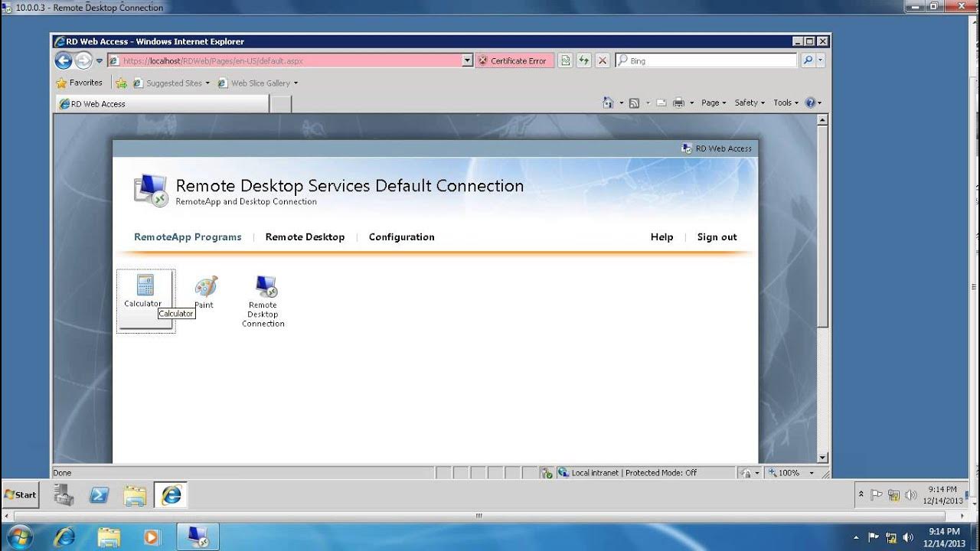Select Remote Desktop Connection on local taskbar
The width and height of the screenshot is (980, 551).
(x=198, y=537)
